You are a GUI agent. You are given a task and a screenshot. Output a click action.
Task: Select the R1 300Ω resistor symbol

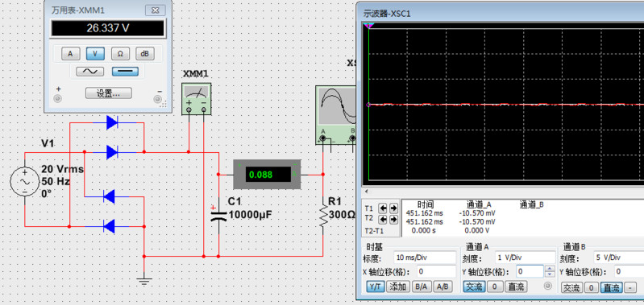click(x=323, y=215)
